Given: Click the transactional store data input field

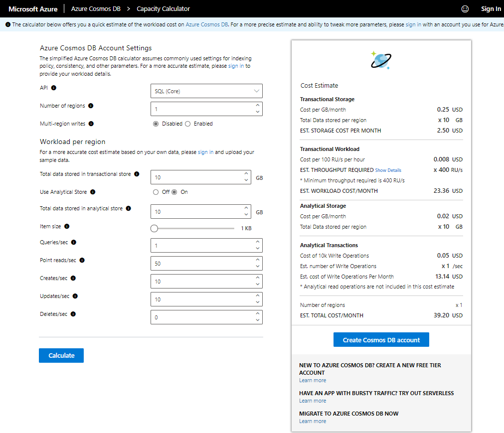Looking at the screenshot, I should [x=200, y=177].
